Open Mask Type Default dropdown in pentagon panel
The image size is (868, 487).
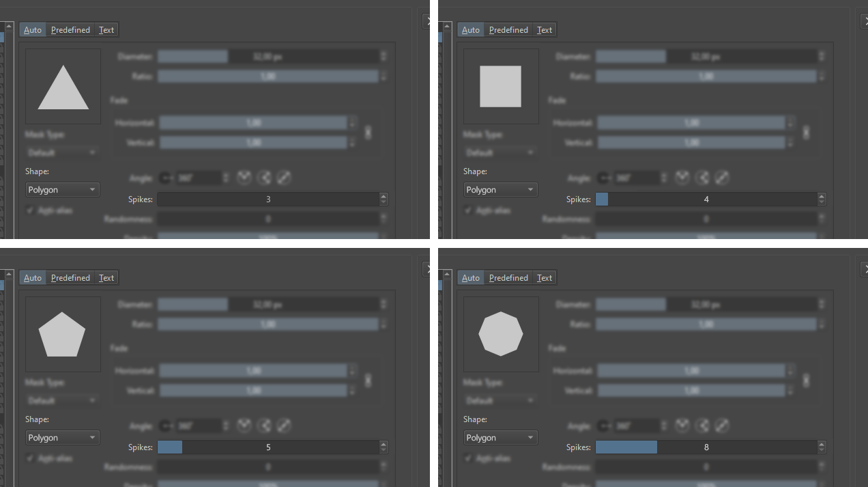(x=62, y=400)
